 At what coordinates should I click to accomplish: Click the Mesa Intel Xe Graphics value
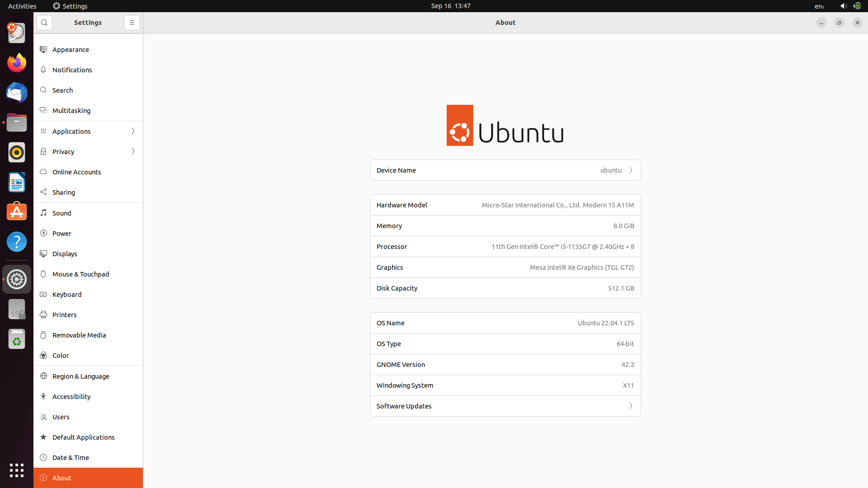point(582,267)
